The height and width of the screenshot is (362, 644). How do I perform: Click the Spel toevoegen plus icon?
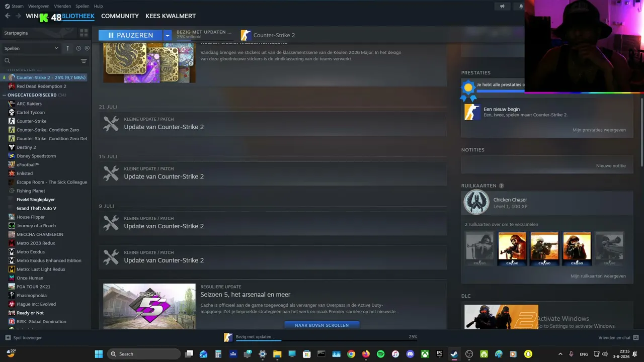(8, 338)
